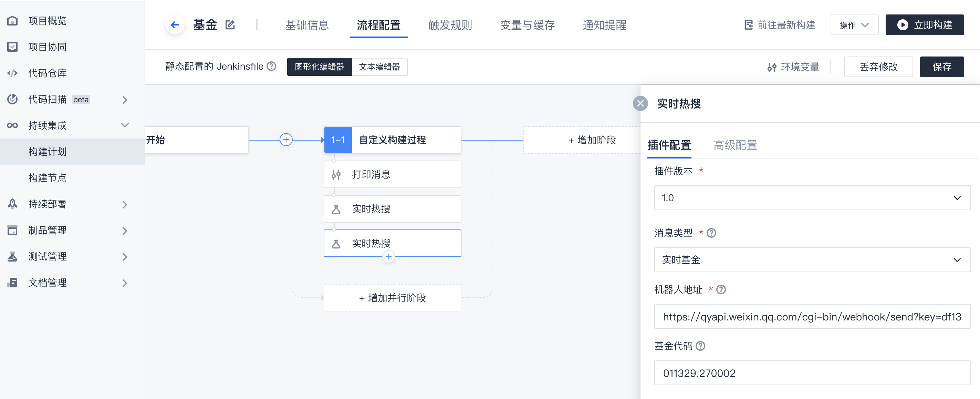980x399 pixels.
Task: Expand the 测试管理 sidebar section
Action: [125, 257]
